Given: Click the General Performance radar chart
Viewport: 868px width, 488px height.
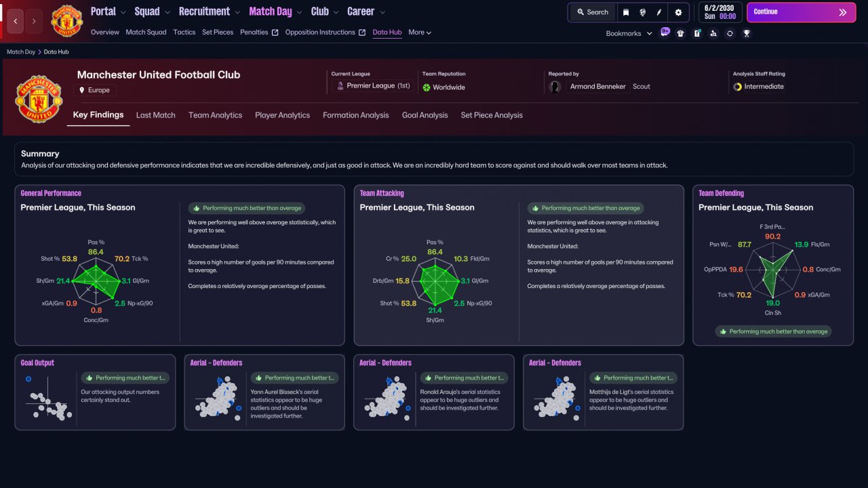Looking at the screenshot, I should (96, 281).
